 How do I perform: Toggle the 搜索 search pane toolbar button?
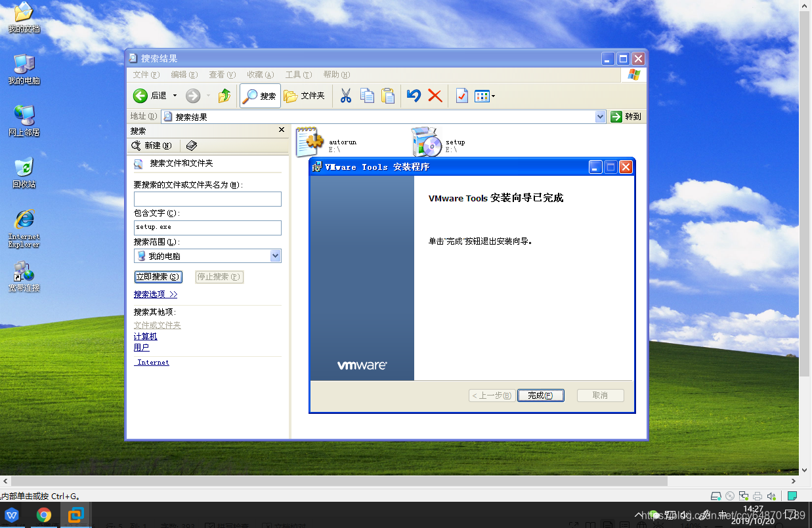(260, 96)
